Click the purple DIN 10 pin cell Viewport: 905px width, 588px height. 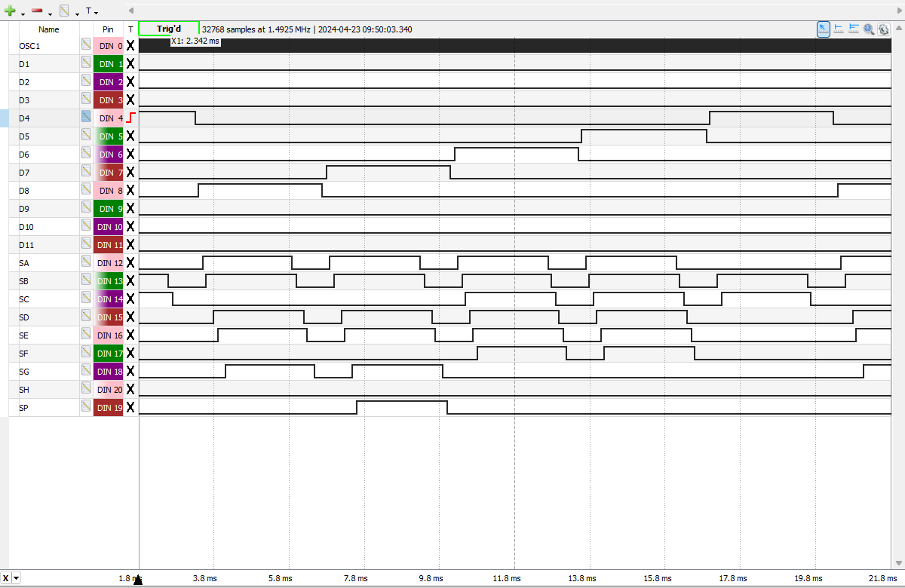tap(109, 226)
